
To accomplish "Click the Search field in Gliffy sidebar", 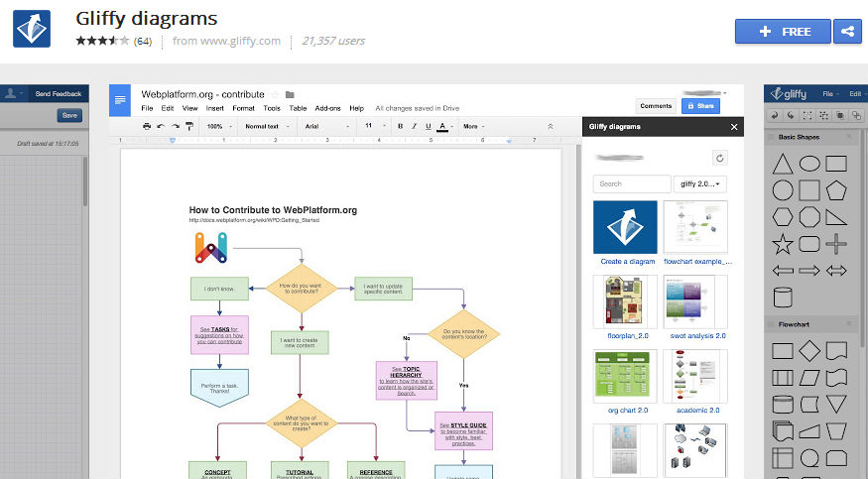I will tap(632, 183).
